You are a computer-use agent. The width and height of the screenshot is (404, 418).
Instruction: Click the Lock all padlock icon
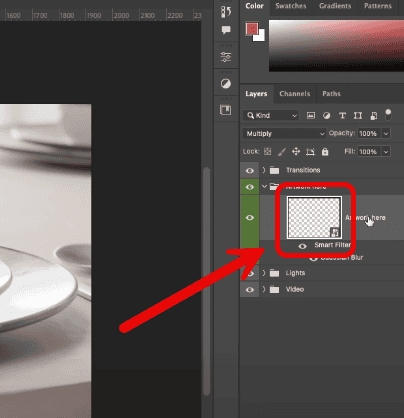pos(325,152)
